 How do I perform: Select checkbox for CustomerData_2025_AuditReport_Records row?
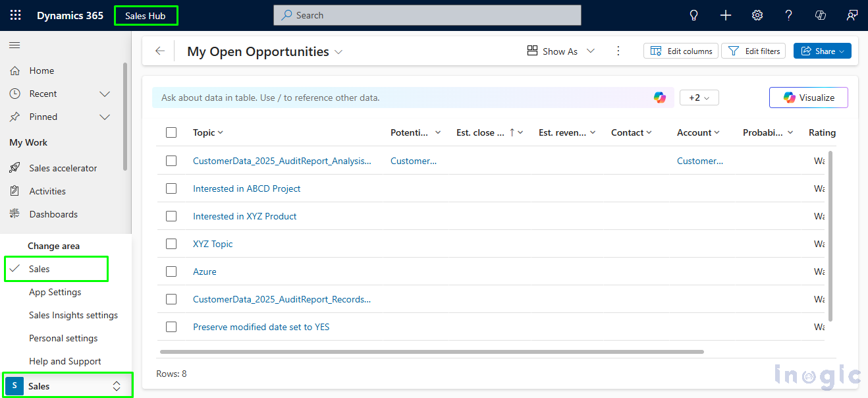coord(171,299)
